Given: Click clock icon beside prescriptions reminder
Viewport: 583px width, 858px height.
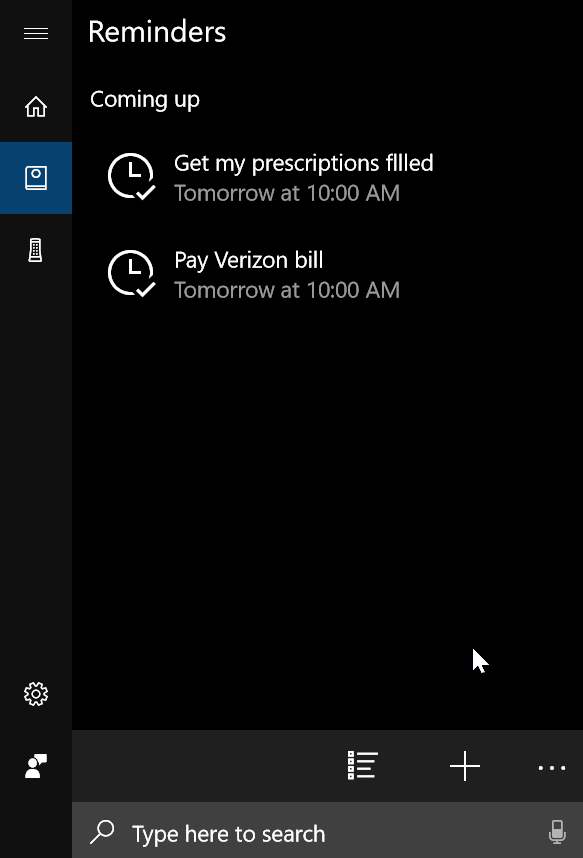Looking at the screenshot, I should click(x=132, y=176).
